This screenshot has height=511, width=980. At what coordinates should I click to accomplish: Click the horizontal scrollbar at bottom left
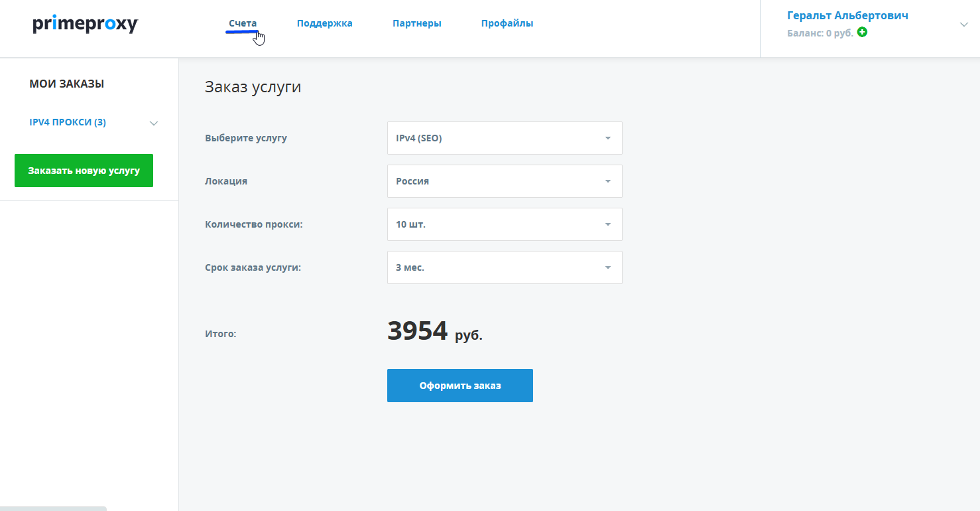tap(53, 508)
